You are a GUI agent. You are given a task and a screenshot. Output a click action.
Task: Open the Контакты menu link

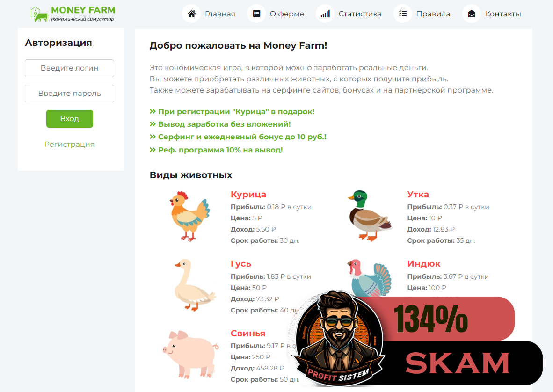coord(503,14)
